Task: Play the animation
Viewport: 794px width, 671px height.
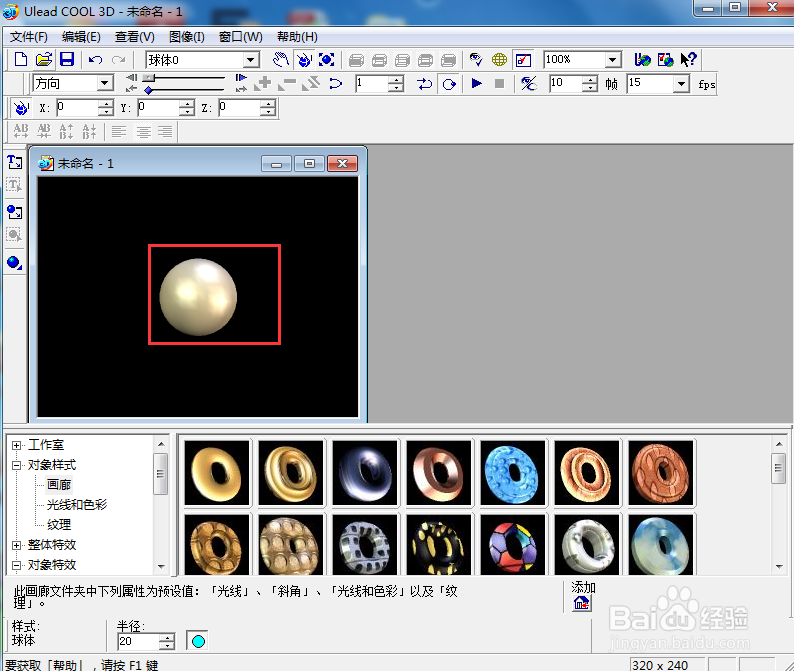Action: tap(477, 83)
